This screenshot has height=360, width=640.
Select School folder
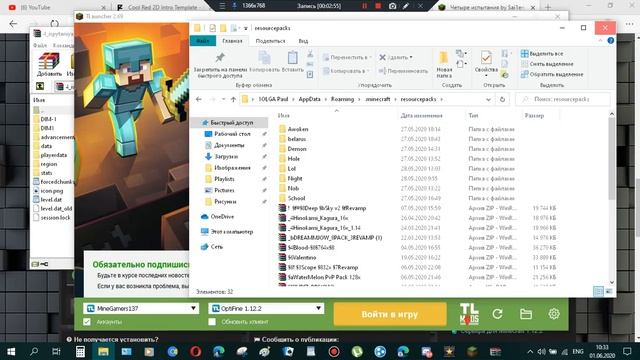pyautogui.click(x=296, y=198)
